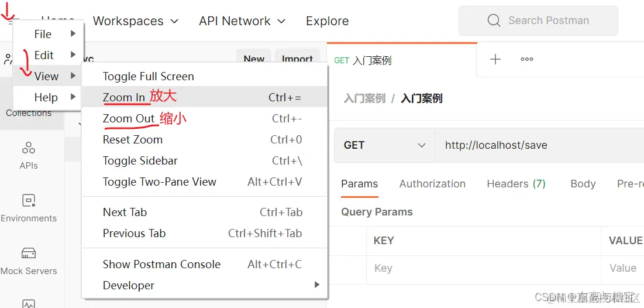644x308 pixels.
Task: Click the 入门案例 collection breadcrumb link
Action: click(x=364, y=98)
